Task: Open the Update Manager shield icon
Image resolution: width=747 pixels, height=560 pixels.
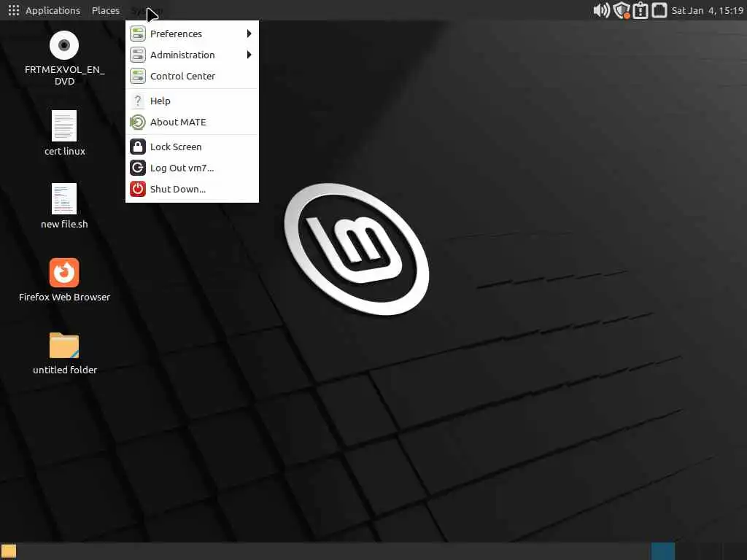Action: point(622,10)
